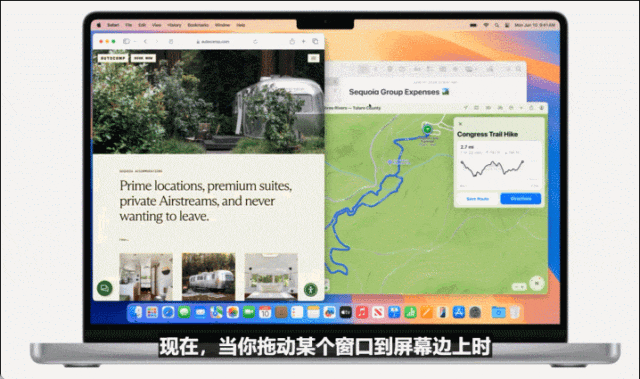Open the History menu
Image resolution: width=640 pixels, height=379 pixels.
(x=174, y=25)
